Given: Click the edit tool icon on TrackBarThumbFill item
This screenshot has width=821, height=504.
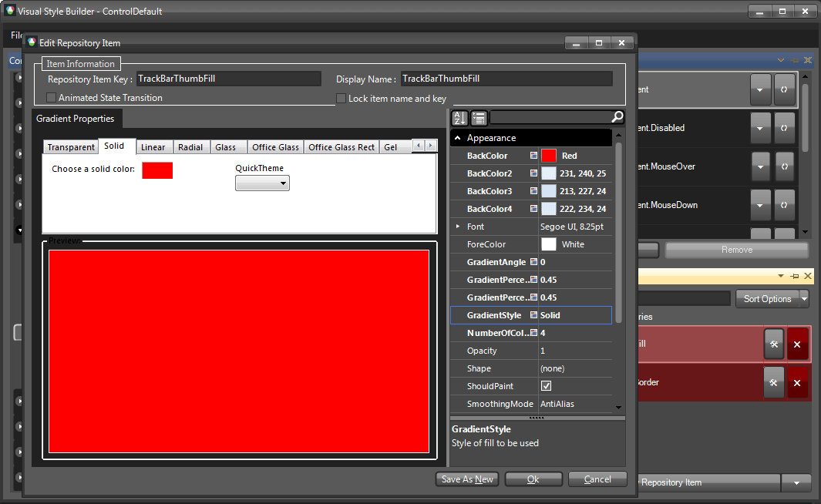Looking at the screenshot, I should (x=774, y=344).
